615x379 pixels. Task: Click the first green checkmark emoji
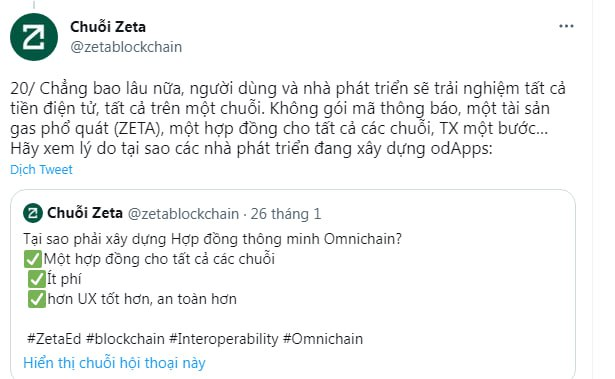[33, 259]
